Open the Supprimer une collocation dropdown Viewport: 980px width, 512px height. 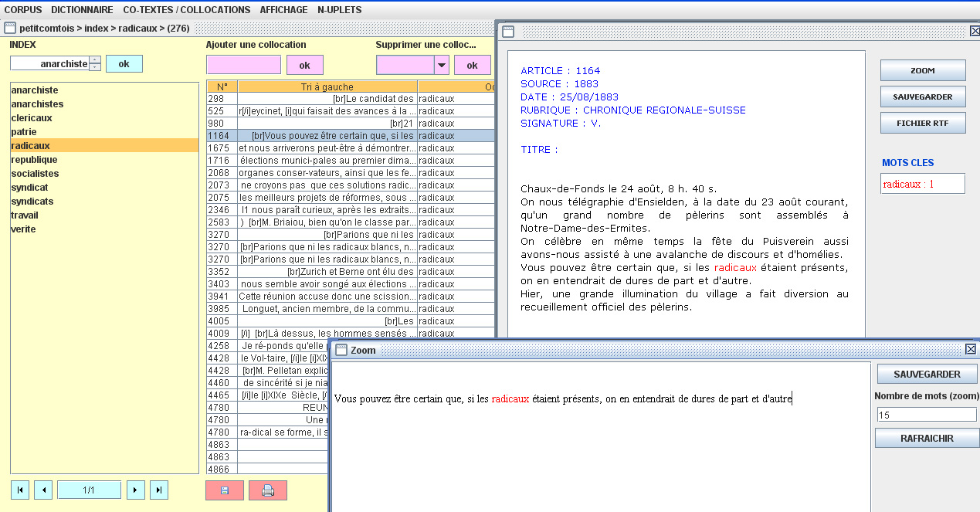click(x=442, y=65)
